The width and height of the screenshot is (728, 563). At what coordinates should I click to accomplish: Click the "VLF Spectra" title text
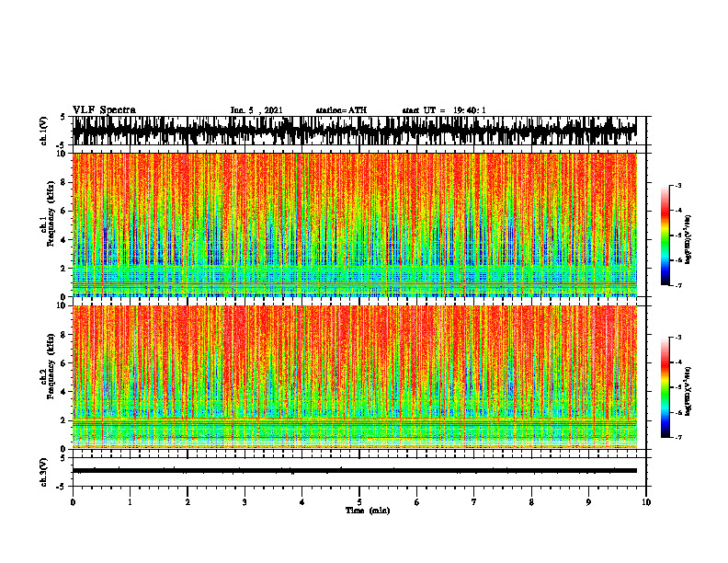pyautogui.click(x=104, y=110)
